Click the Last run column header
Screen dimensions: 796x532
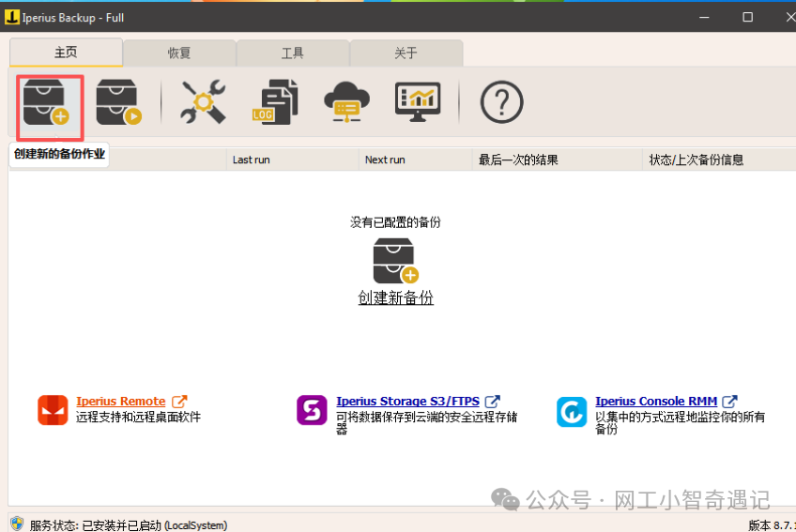252,160
